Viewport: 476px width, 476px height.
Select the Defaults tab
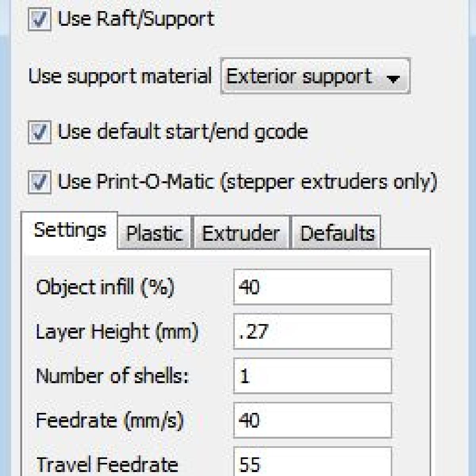(x=337, y=233)
